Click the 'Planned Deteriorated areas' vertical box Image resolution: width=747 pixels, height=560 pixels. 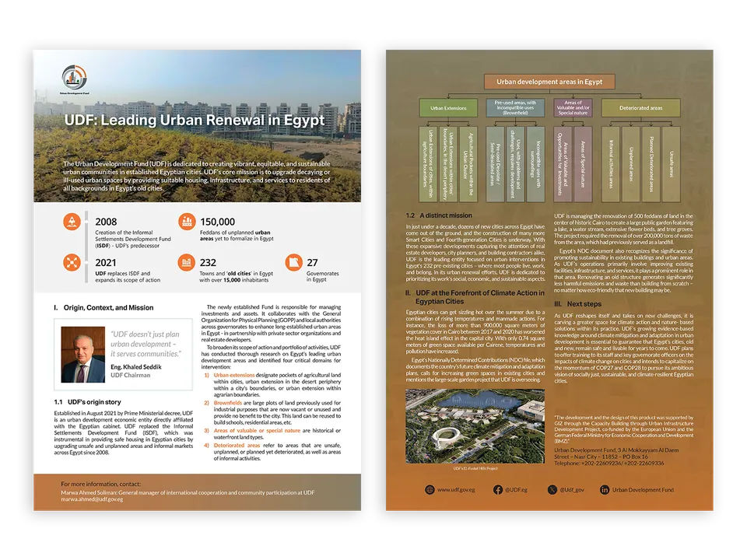pos(651,164)
